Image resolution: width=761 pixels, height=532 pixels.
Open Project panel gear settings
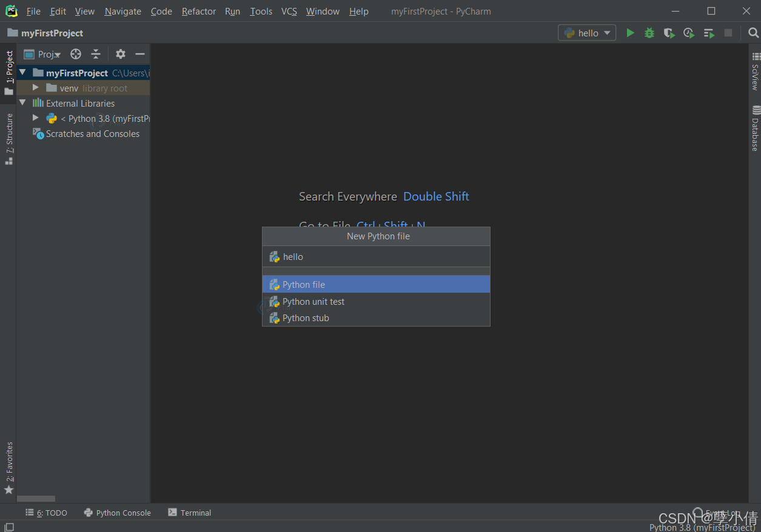(121, 54)
